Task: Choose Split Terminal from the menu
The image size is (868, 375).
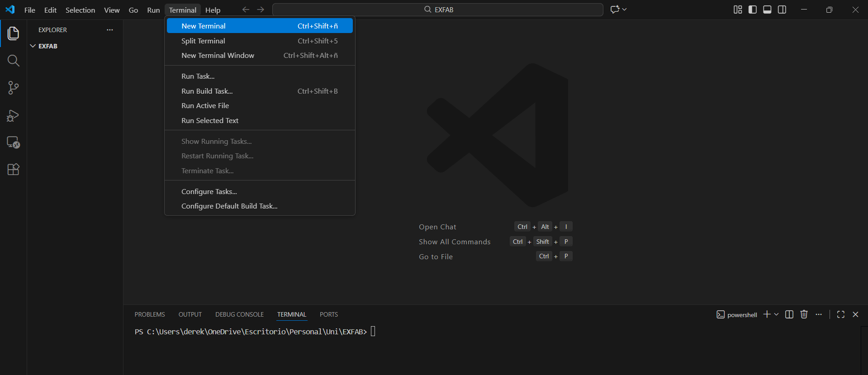Action: (x=260, y=41)
